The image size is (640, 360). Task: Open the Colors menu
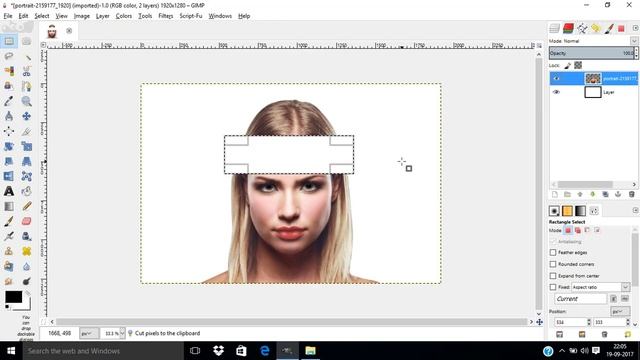pyautogui.click(x=124, y=16)
